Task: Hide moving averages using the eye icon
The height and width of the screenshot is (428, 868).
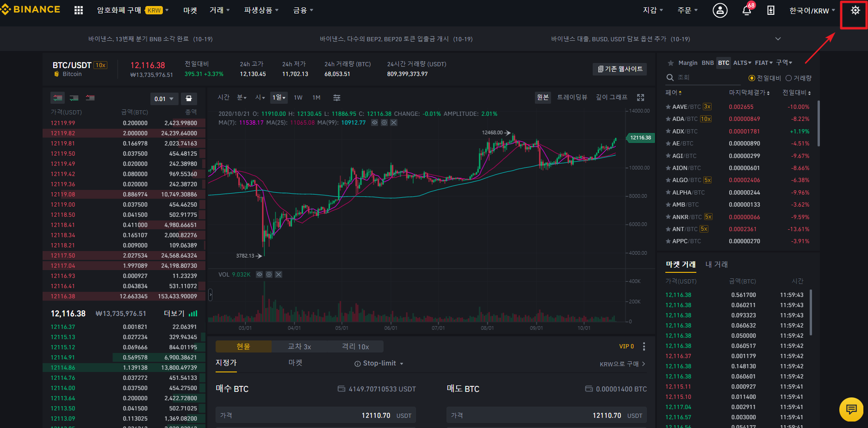Action: 375,122
